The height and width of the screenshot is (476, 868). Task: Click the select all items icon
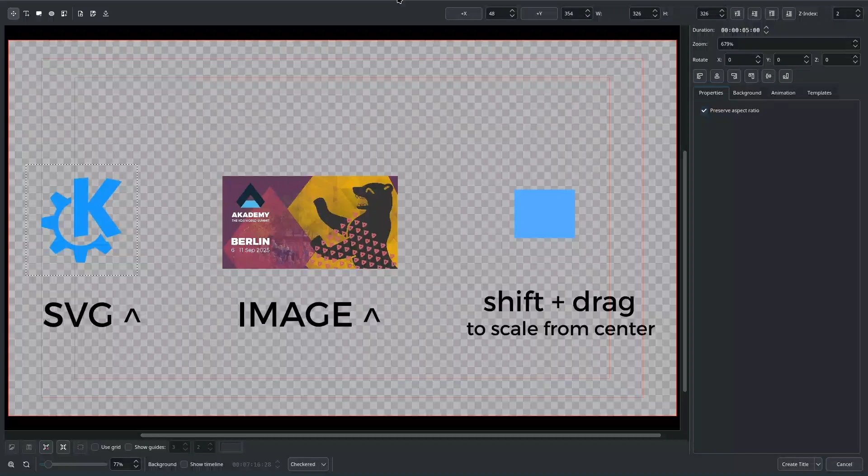point(63,447)
